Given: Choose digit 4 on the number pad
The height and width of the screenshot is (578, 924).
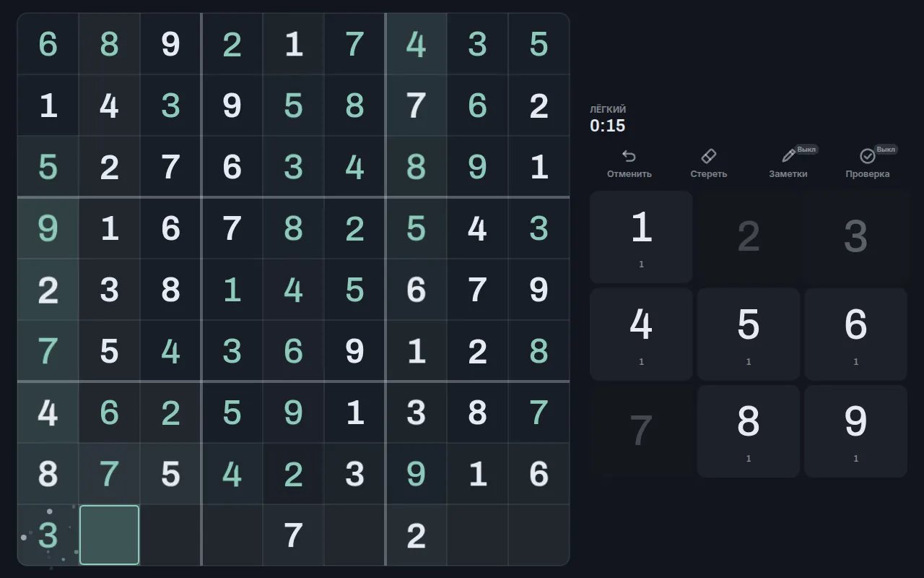Looking at the screenshot, I should pos(641,335).
